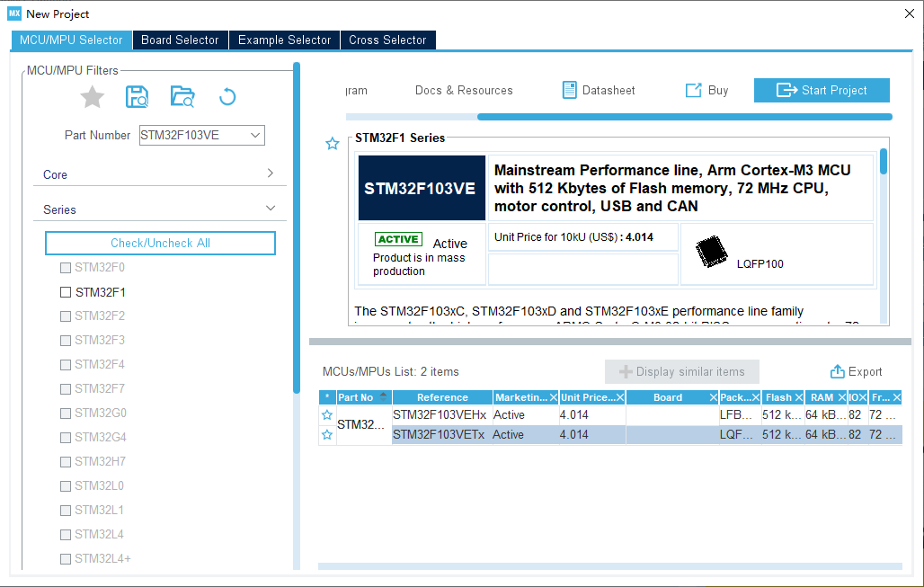Click Display similar items button

tap(682, 372)
